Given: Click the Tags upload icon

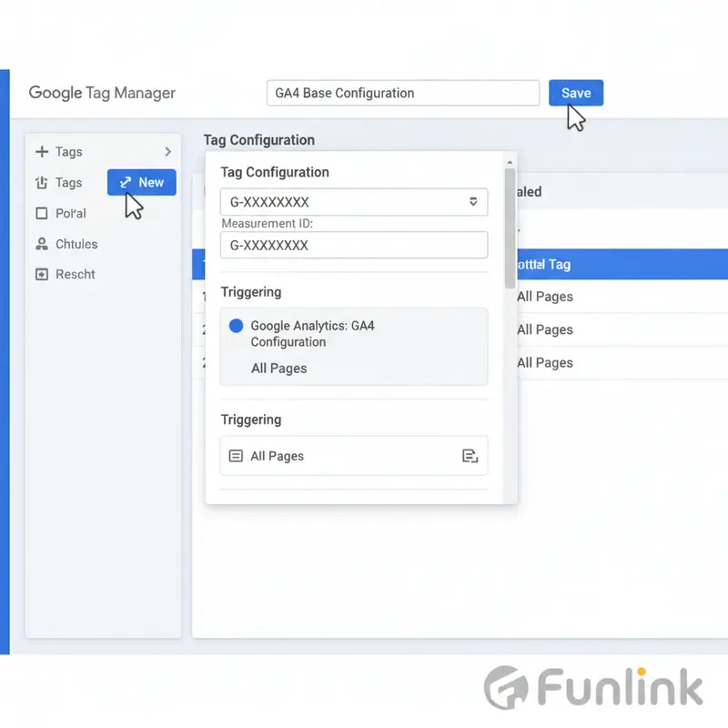Looking at the screenshot, I should coord(43,182).
